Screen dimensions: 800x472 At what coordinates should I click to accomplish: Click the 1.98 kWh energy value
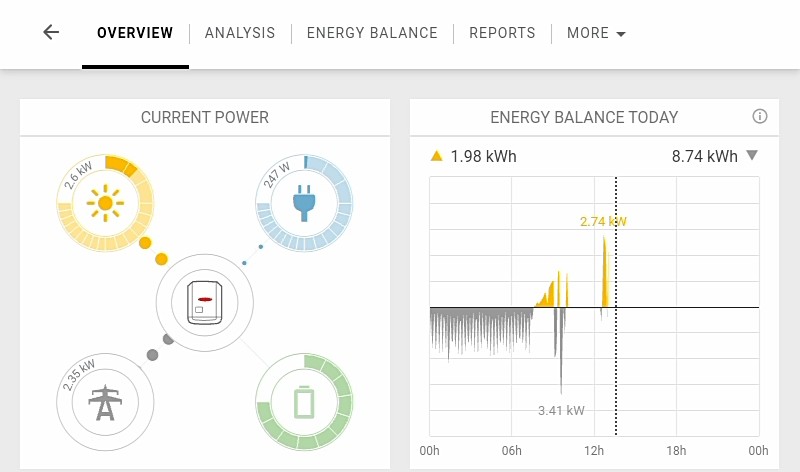[483, 156]
